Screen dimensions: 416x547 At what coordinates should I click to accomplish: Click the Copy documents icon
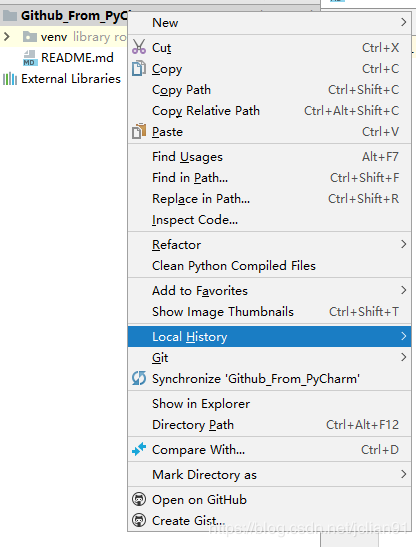click(x=139, y=68)
